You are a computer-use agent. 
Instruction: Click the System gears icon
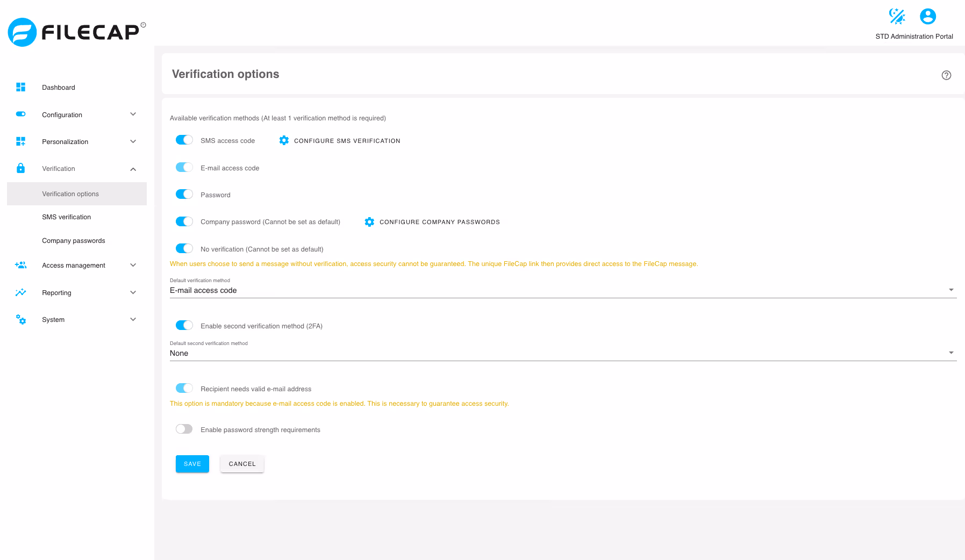click(21, 319)
